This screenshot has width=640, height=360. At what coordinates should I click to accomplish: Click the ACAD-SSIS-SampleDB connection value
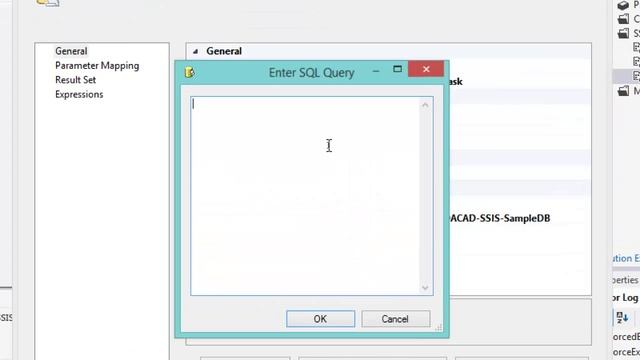point(500,218)
